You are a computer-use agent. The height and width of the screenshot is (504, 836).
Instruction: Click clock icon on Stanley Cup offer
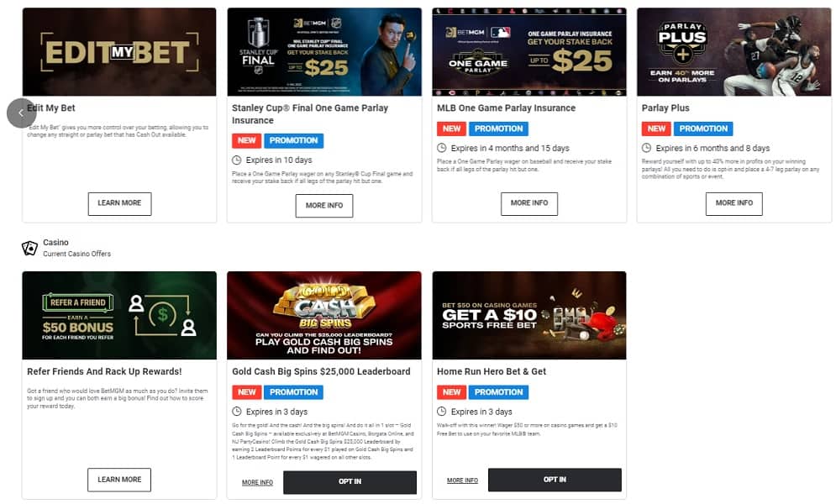[237, 160]
